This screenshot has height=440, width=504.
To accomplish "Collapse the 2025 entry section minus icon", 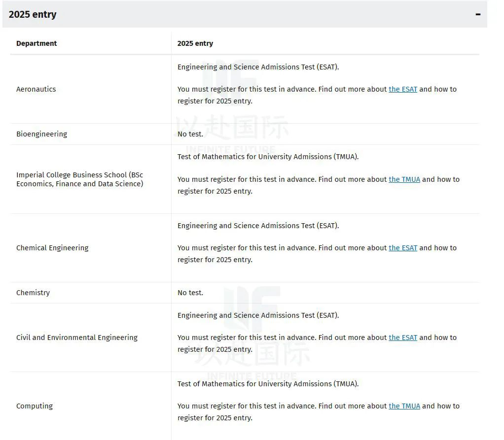I will pyautogui.click(x=478, y=14).
